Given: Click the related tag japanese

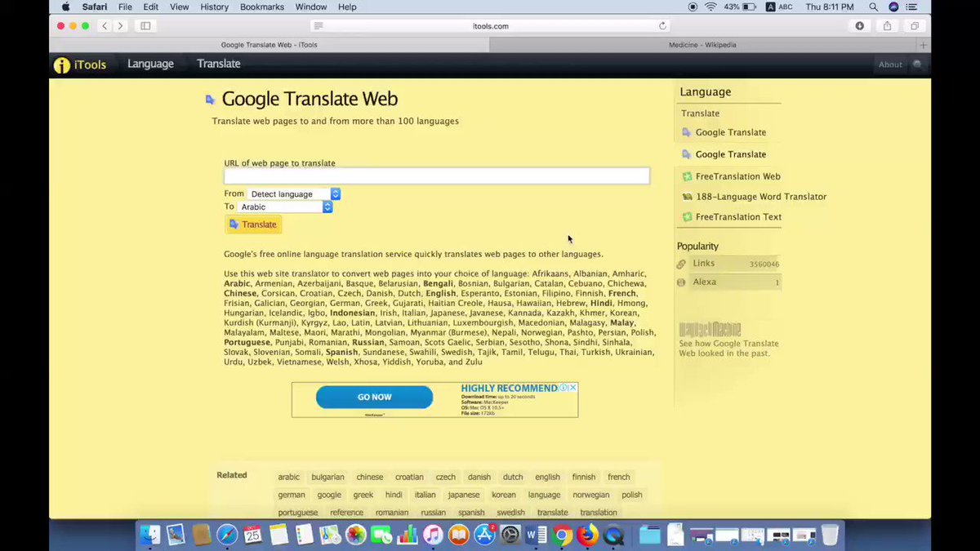Looking at the screenshot, I should pyautogui.click(x=464, y=495).
